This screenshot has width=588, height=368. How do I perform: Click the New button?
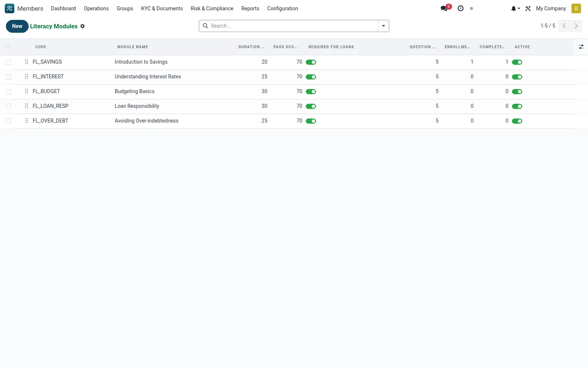click(x=17, y=26)
